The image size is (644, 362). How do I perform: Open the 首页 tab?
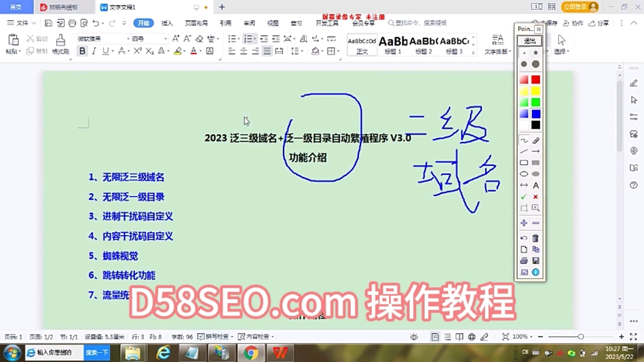16,7
